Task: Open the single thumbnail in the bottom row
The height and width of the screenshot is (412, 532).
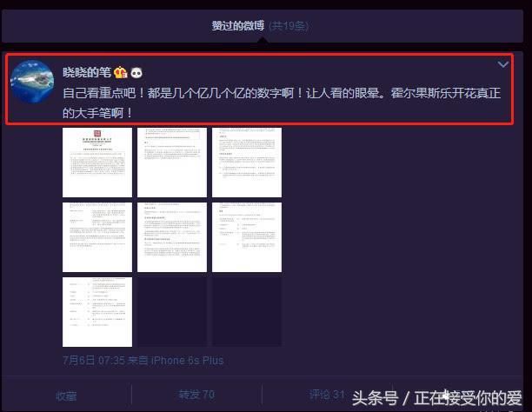Action: tap(97, 312)
